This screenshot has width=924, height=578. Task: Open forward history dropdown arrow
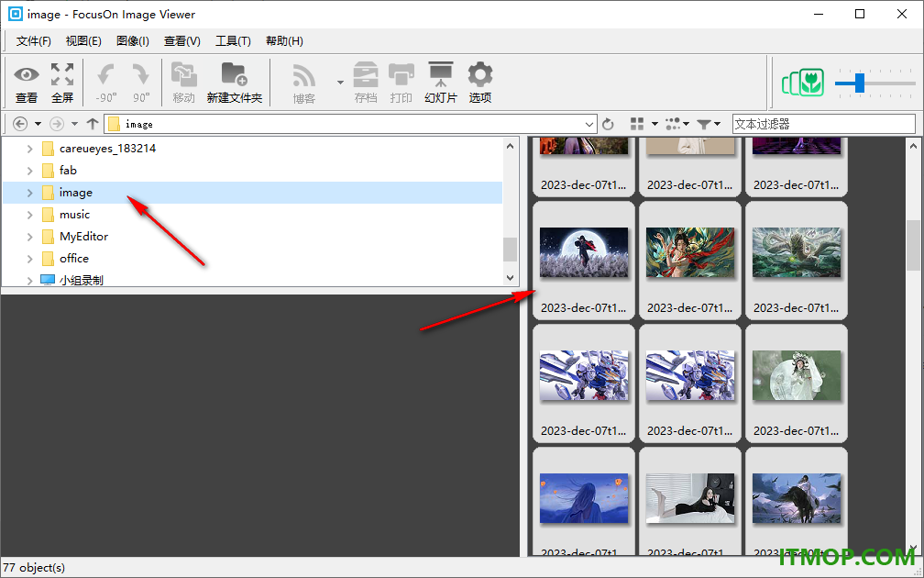pyautogui.click(x=74, y=124)
